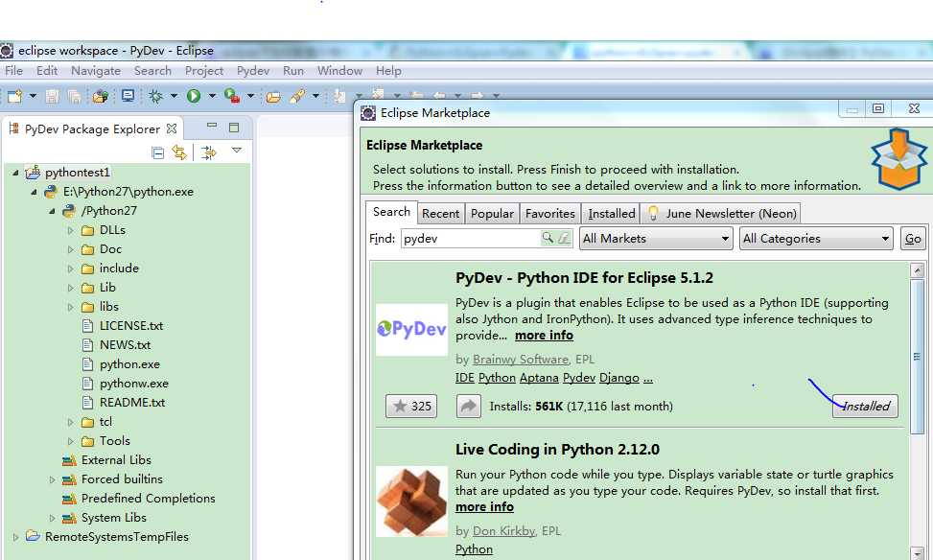Collapse the E:\Python27\python.exe node

point(35,192)
